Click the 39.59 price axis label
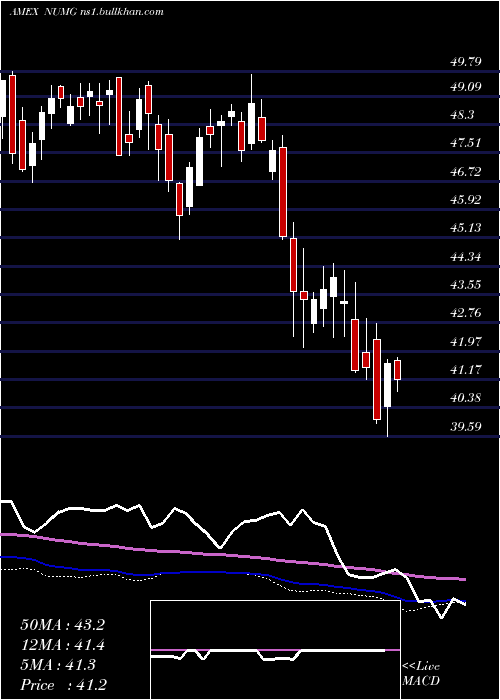 click(466, 426)
